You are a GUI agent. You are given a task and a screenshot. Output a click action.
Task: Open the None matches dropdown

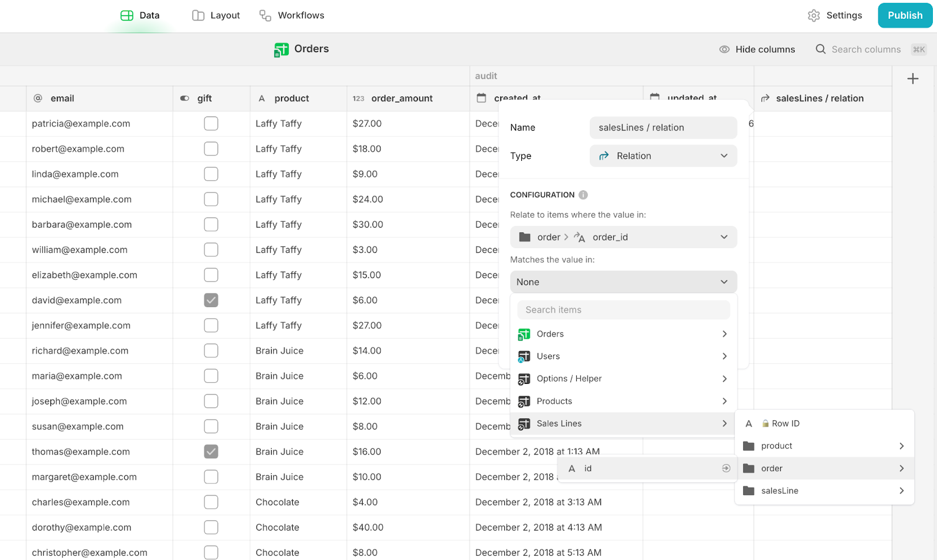pos(623,282)
